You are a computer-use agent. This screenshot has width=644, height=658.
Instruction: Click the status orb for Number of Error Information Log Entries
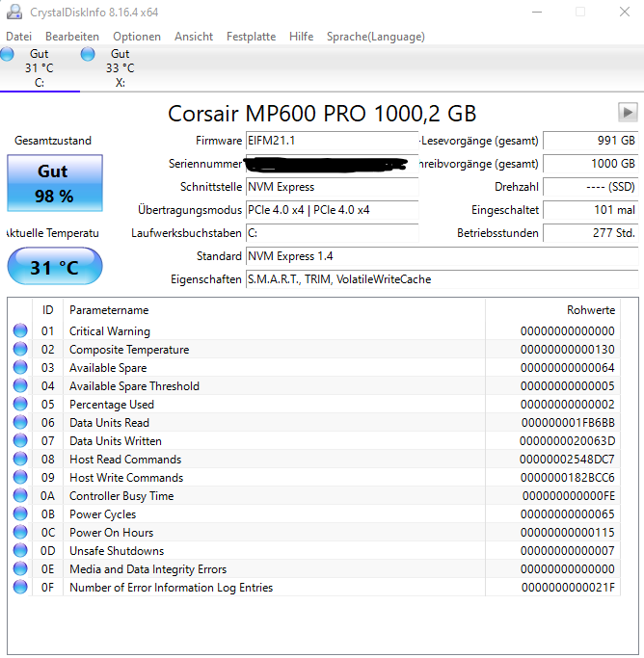(20, 587)
